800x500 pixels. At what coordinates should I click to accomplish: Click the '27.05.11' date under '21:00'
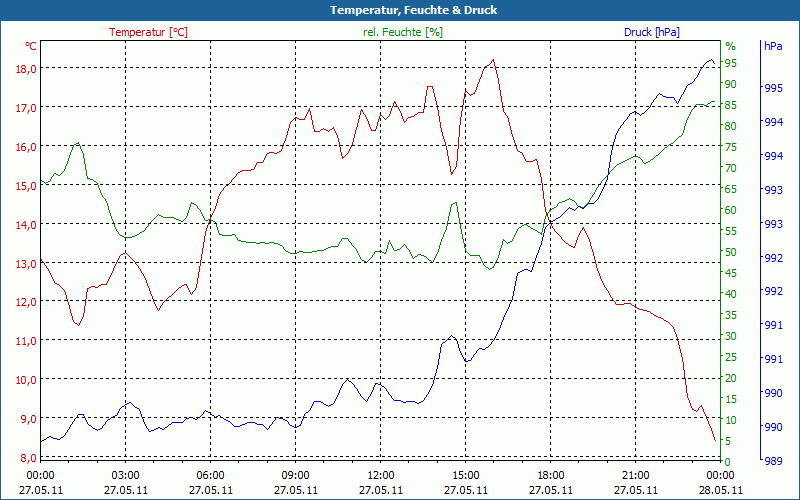(x=636, y=490)
